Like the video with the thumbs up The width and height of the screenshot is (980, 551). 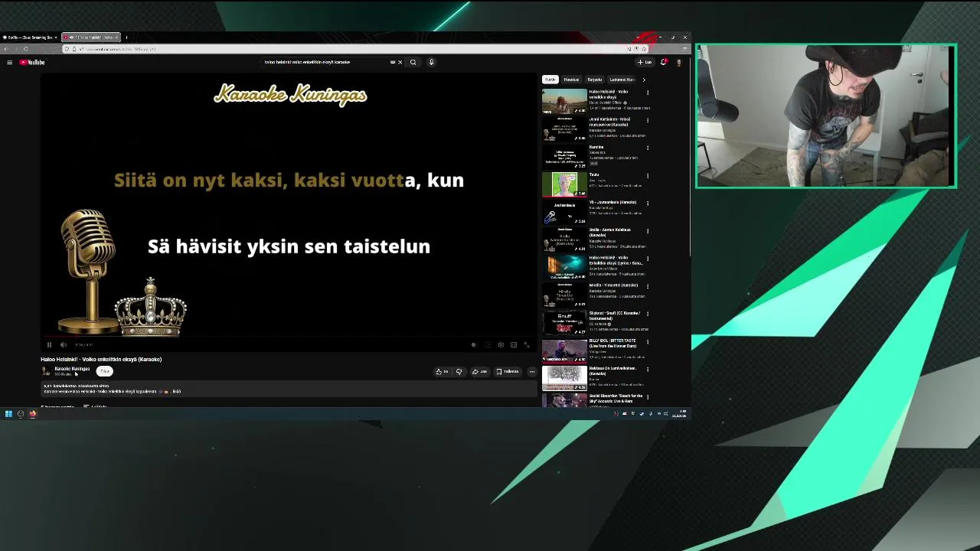click(443, 371)
